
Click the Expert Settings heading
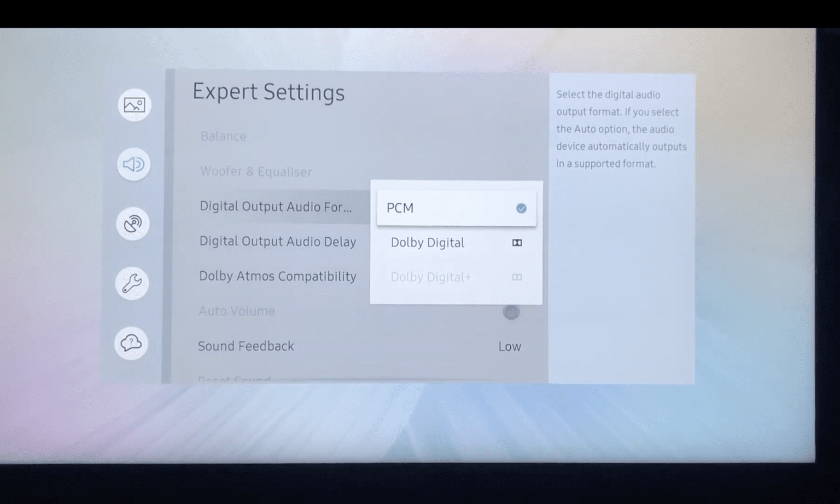(269, 92)
